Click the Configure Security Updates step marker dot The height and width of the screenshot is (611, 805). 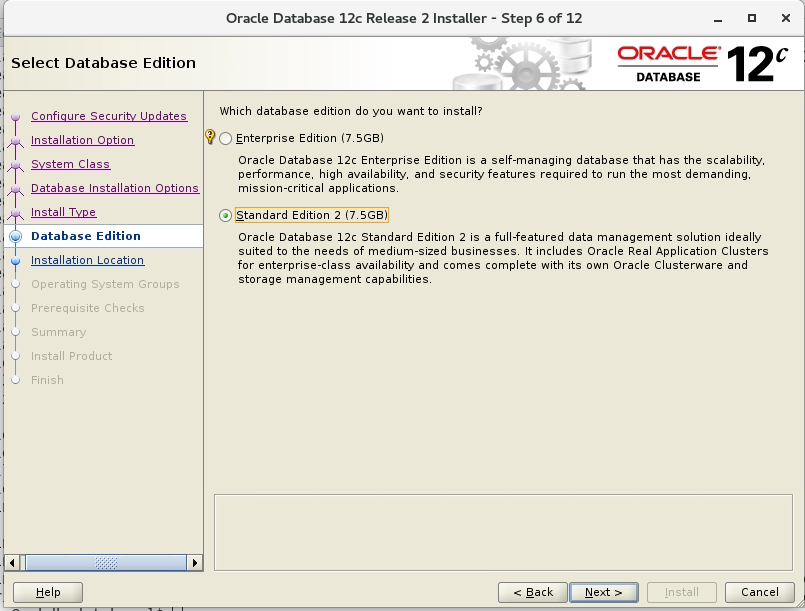(16, 117)
